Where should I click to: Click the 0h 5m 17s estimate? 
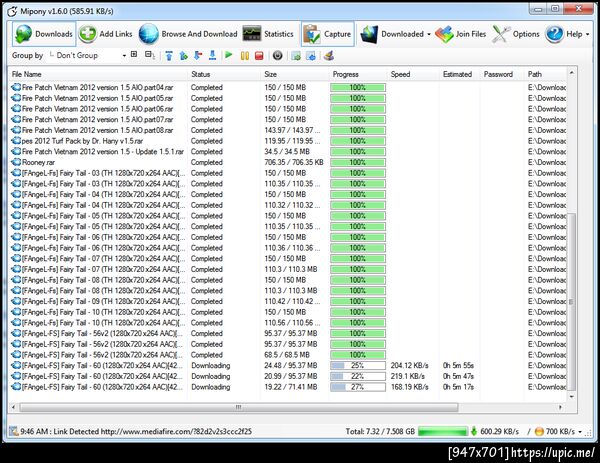point(458,387)
